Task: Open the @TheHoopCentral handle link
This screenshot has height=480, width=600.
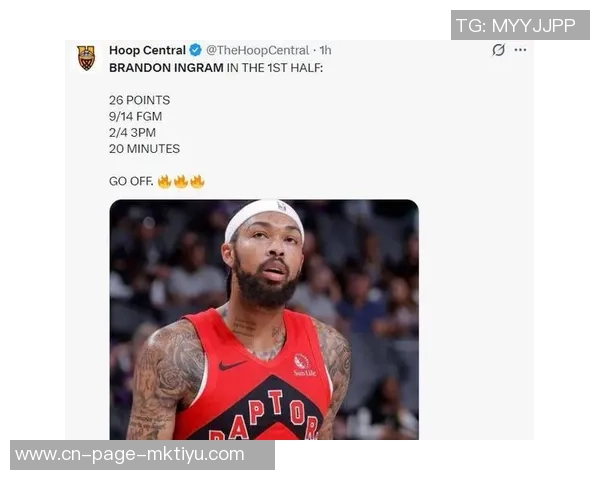Action: click(257, 50)
